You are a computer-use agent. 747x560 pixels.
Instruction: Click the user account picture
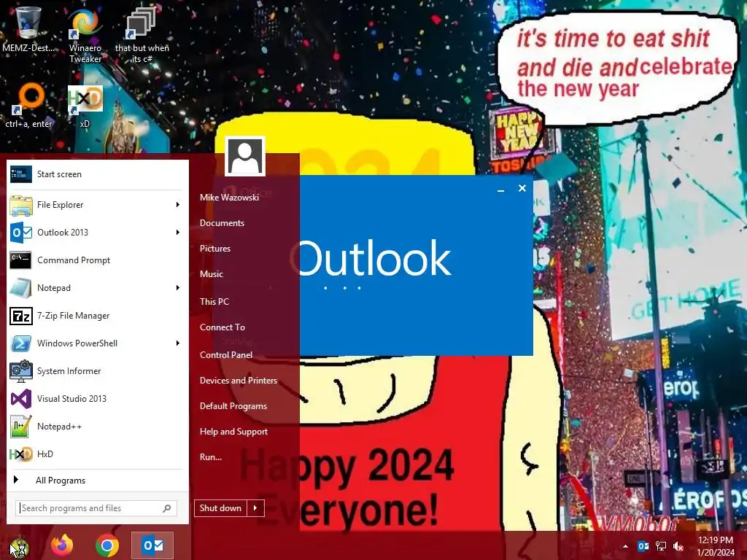245,156
